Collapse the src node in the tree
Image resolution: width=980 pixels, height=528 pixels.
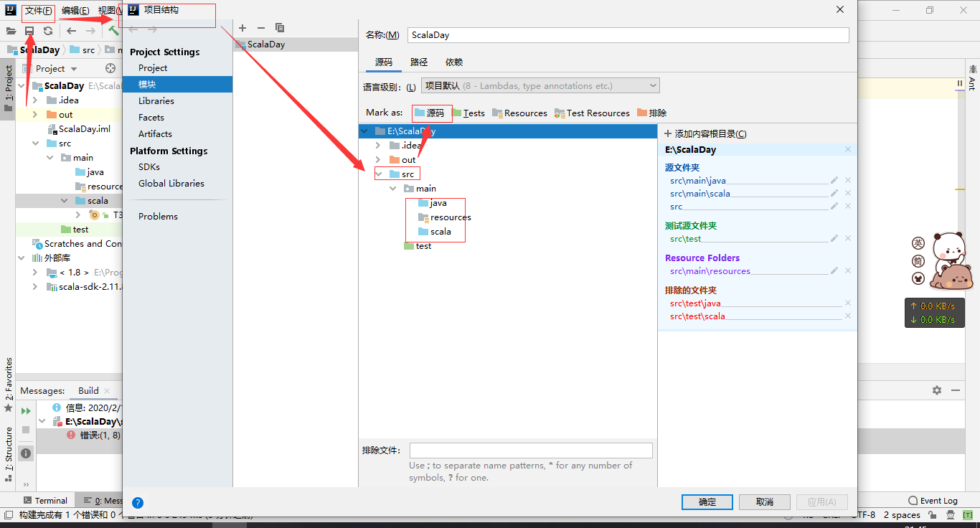coord(380,173)
